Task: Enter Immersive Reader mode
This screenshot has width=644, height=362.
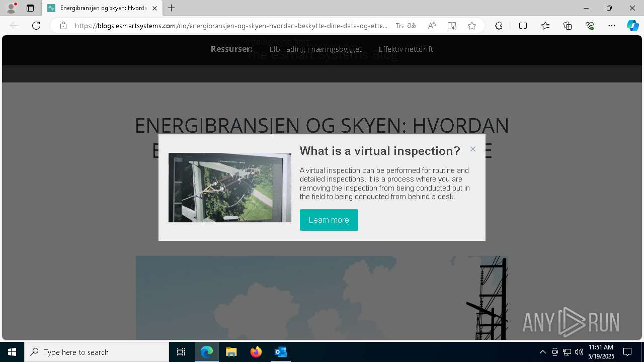Action: tap(452, 26)
